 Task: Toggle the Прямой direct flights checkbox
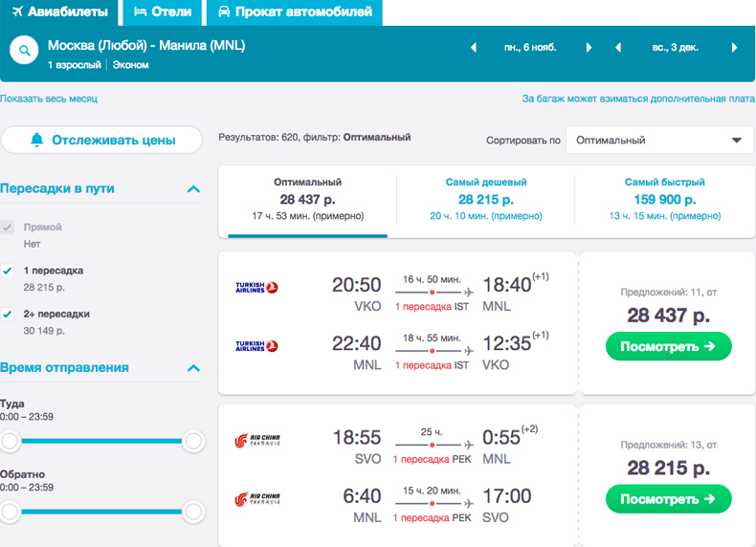(9, 228)
